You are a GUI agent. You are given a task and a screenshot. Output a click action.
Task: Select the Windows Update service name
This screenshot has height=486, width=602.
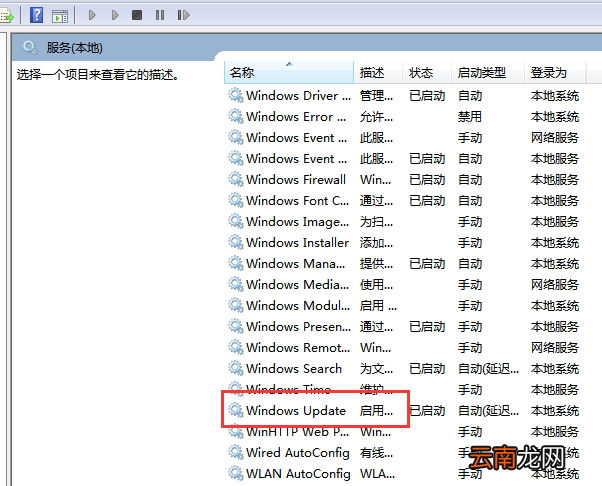point(296,411)
